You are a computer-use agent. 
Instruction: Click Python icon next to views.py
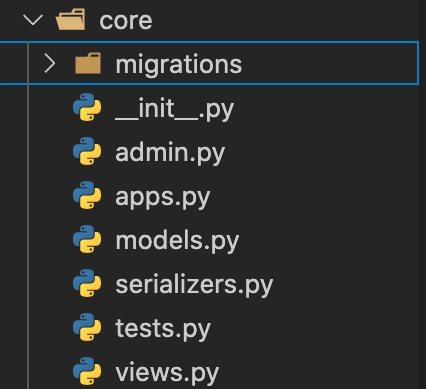[87, 371]
